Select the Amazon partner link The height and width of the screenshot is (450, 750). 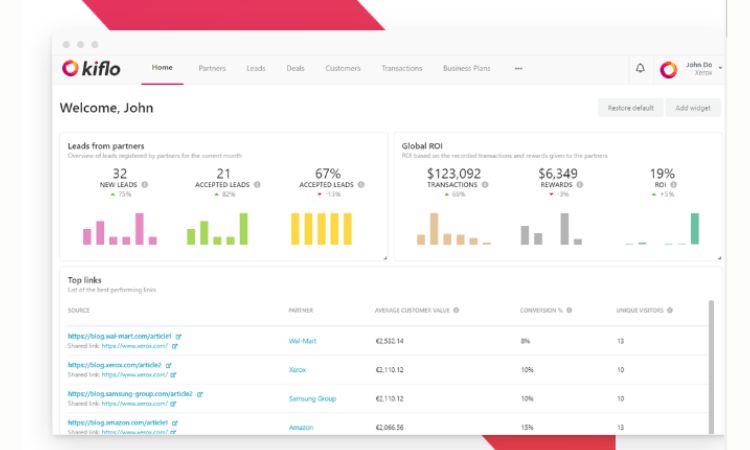click(x=301, y=427)
